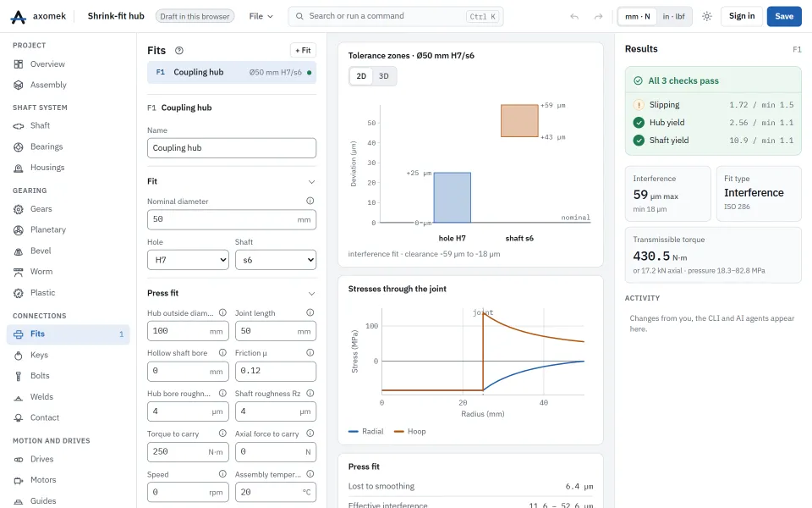Collapse the Press fit section chevron
Image resolution: width=812 pixels, height=508 pixels.
312,294
